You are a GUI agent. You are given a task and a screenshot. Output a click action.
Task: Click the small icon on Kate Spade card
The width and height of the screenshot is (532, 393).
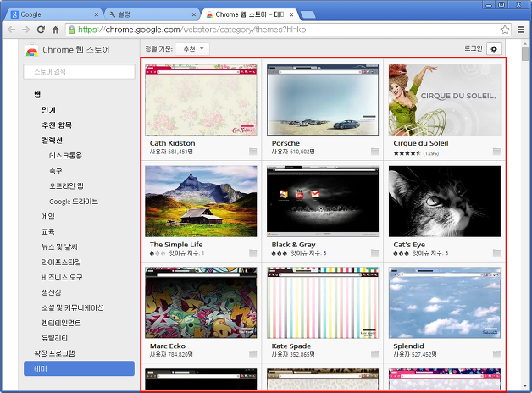374,354
